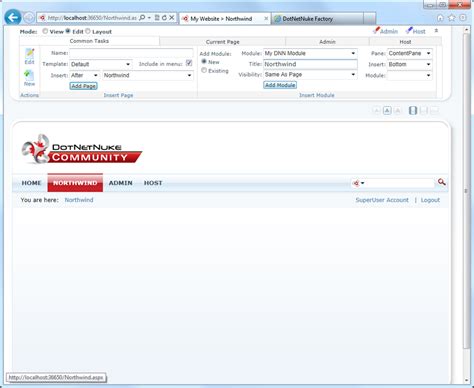The height and width of the screenshot is (388, 474).
Task: Open the Visibility dropdown showing Same As Page
Action: 310,75
